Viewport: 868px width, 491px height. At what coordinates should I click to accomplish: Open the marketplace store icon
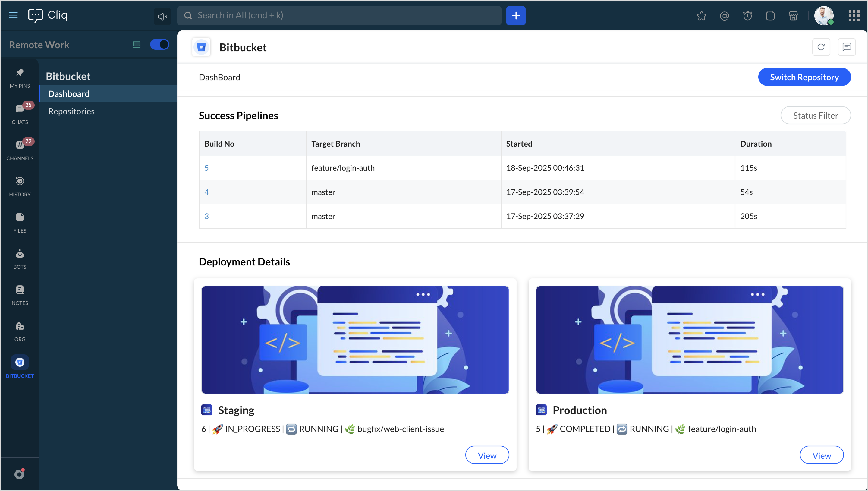pos(793,16)
